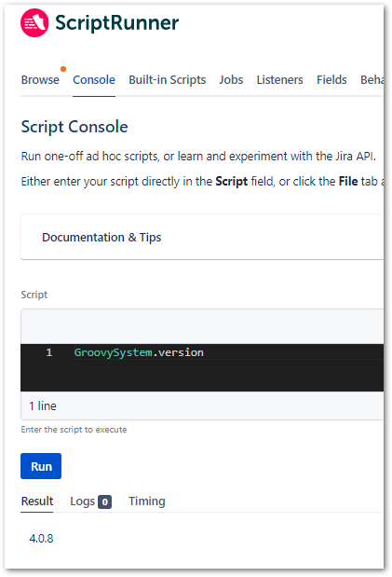The height and width of the screenshot is (577, 392).
Task: Click line number 1 in the editor gutter
Action: (x=49, y=352)
